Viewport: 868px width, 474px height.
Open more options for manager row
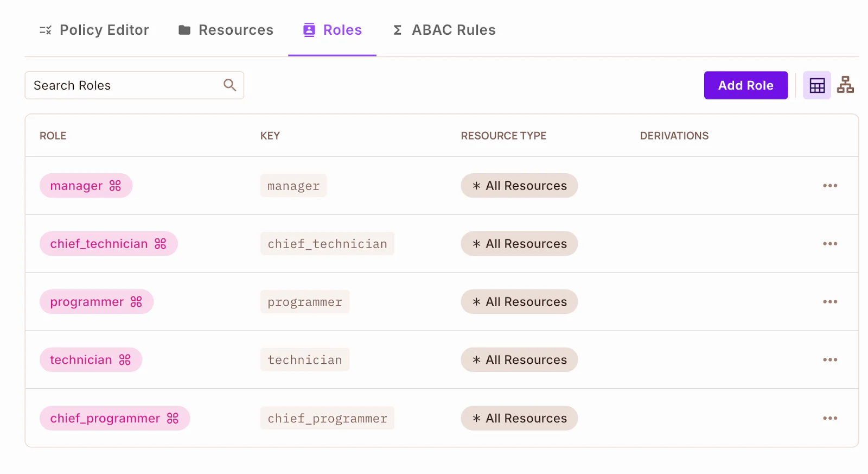click(x=830, y=186)
